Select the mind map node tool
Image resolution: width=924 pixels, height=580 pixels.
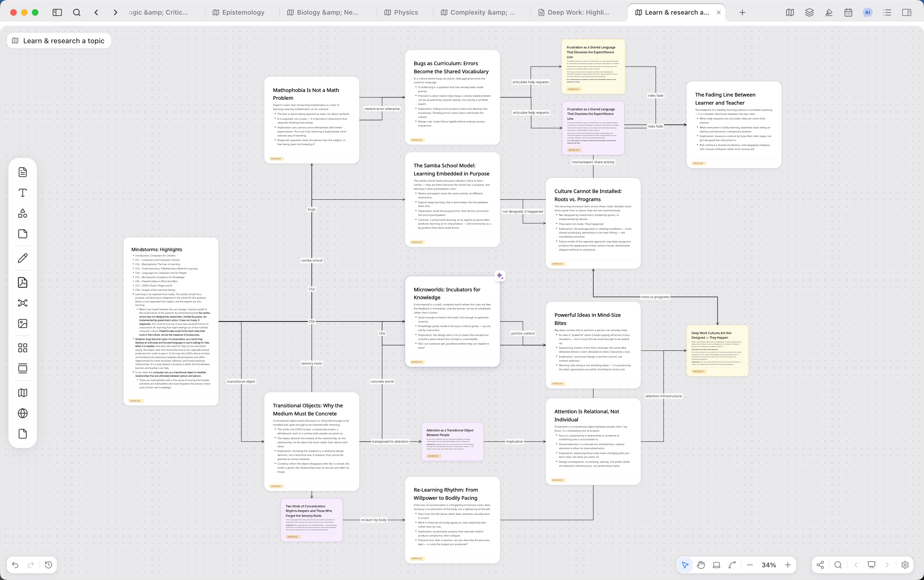pos(23,303)
